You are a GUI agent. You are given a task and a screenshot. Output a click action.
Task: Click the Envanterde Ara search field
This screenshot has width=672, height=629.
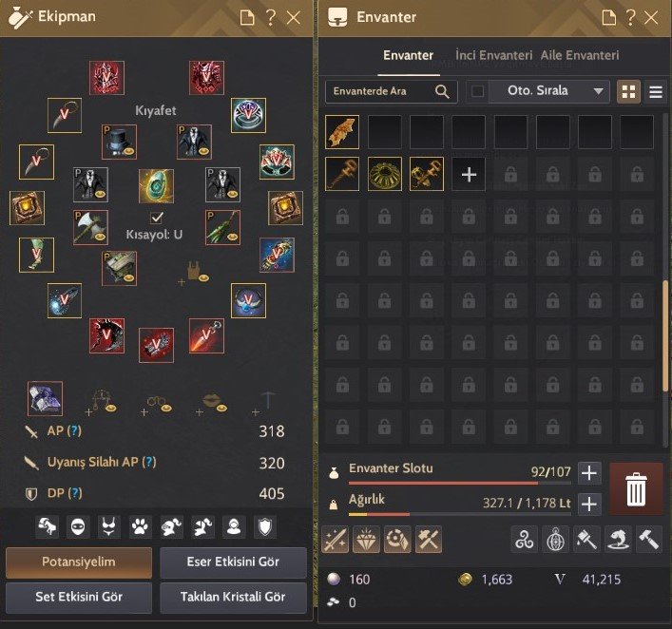coord(392,91)
